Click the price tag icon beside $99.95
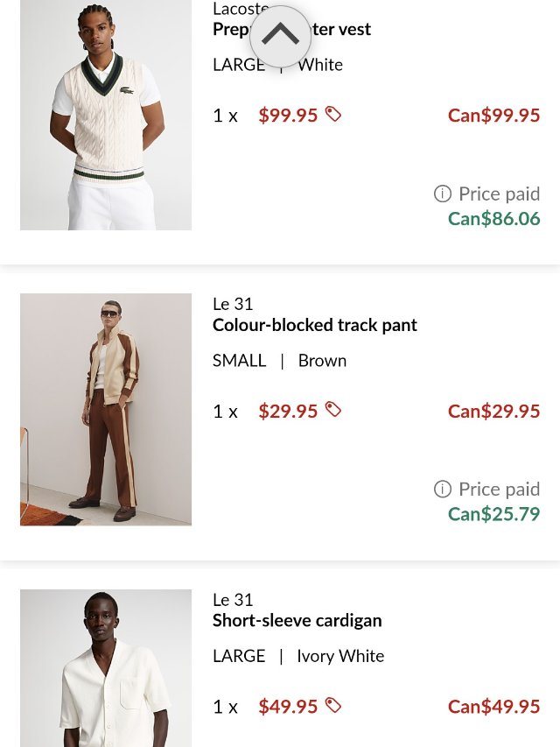Screen dimensions: 560x747 [333, 114]
